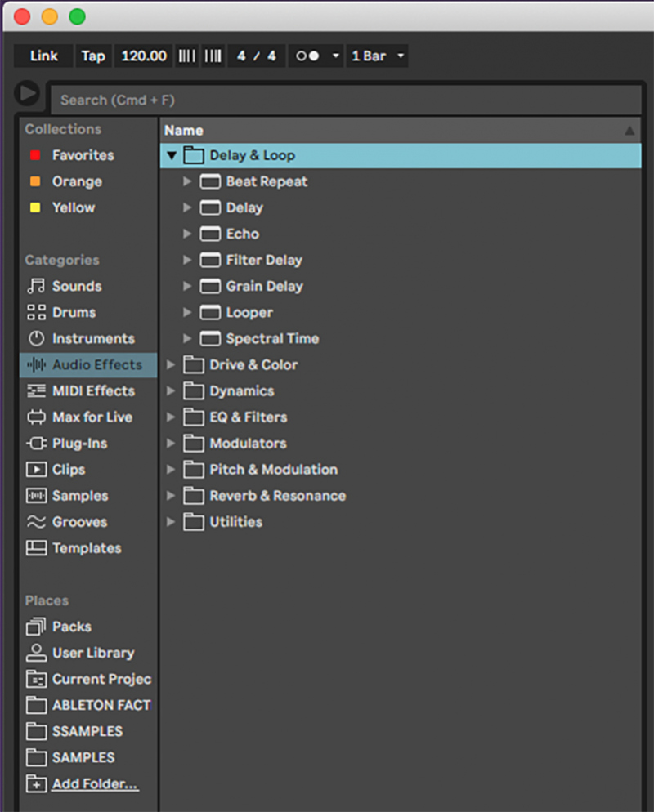
Task: Open the Instruments category icon
Action: click(36, 338)
